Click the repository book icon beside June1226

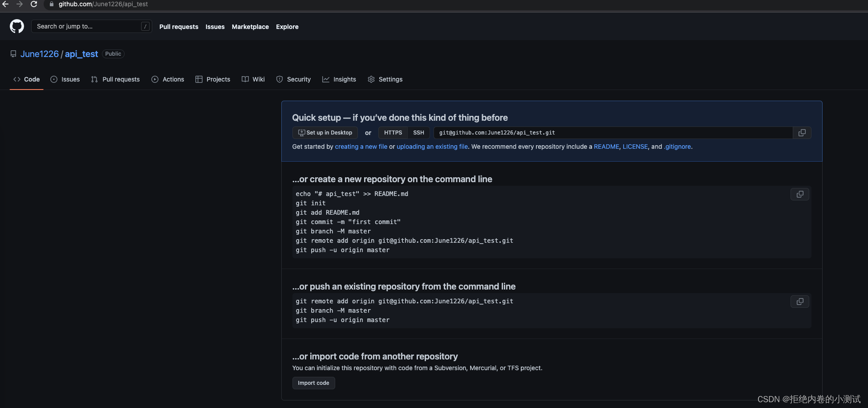(13, 54)
